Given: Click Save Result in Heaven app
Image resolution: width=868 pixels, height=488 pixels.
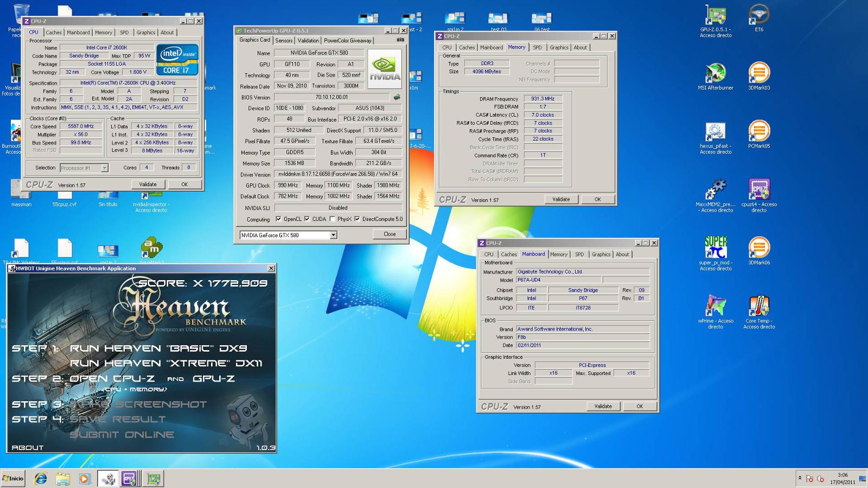Looking at the screenshot, I should pos(118,420).
